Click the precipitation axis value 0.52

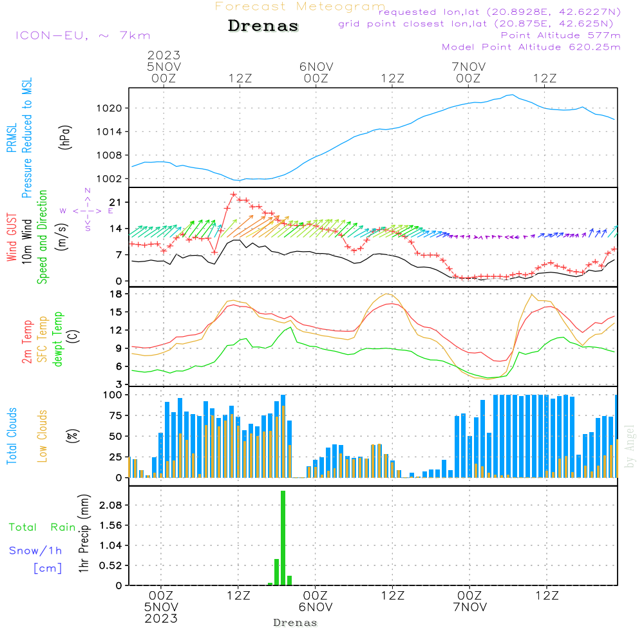[x=111, y=565]
